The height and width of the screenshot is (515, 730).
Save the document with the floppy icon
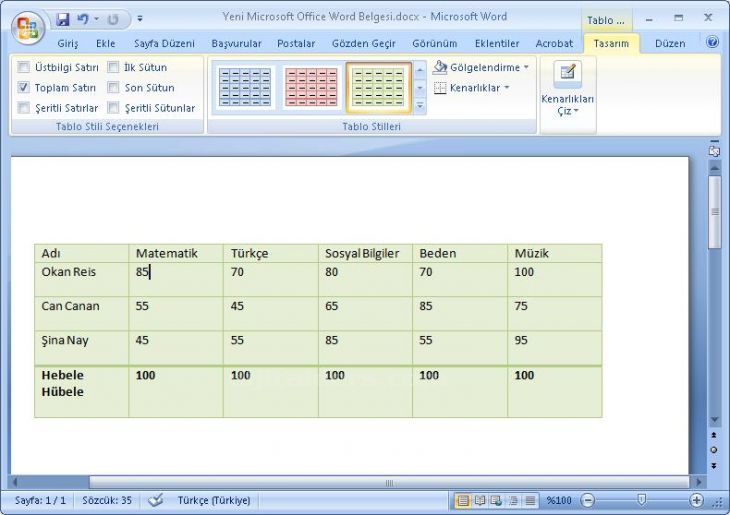(62, 19)
